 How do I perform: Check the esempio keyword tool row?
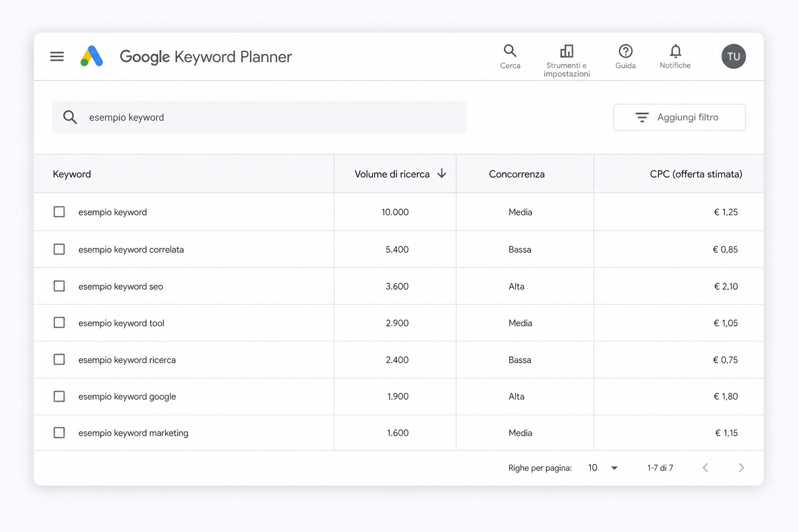click(59, 323)
